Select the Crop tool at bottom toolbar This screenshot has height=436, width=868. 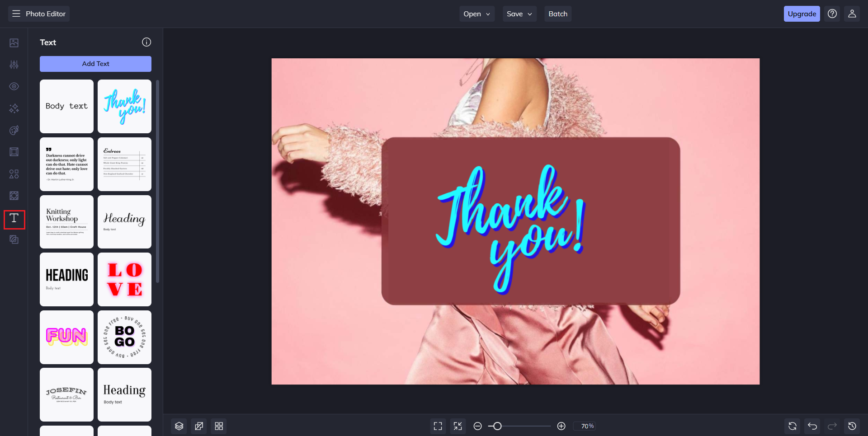(x=198, y=426)
